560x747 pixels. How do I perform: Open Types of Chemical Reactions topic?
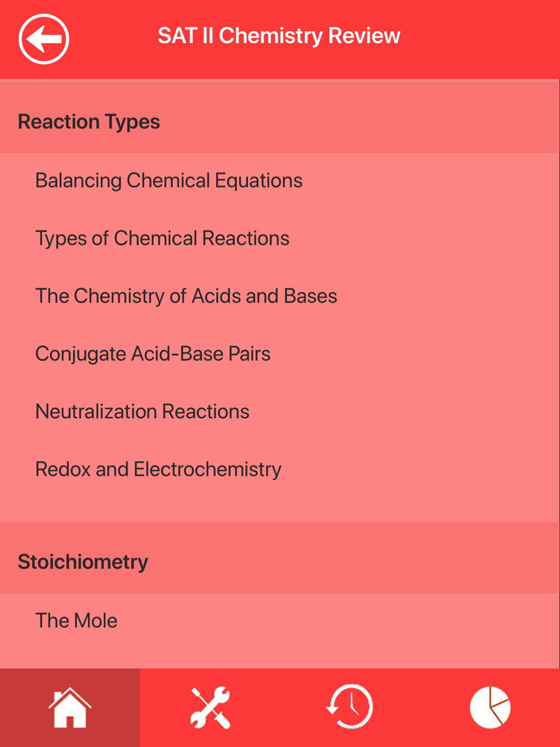click(x=280, y=239)
